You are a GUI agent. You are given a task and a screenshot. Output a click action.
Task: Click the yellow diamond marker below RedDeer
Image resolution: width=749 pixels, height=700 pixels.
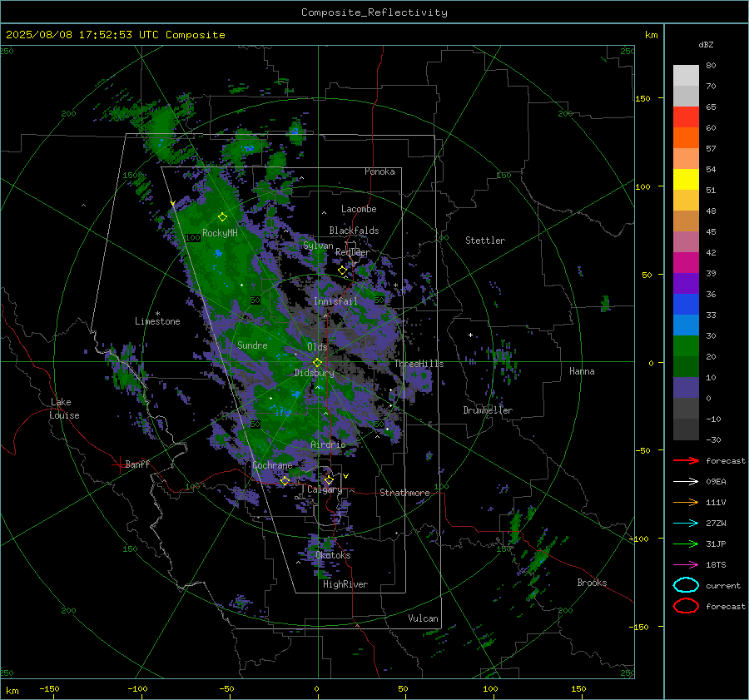click(x=342, y=271)
